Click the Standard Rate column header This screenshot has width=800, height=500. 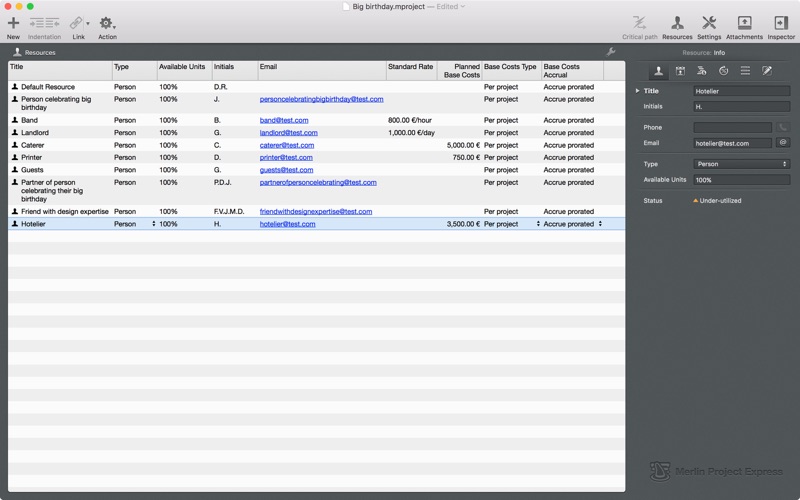411,67
